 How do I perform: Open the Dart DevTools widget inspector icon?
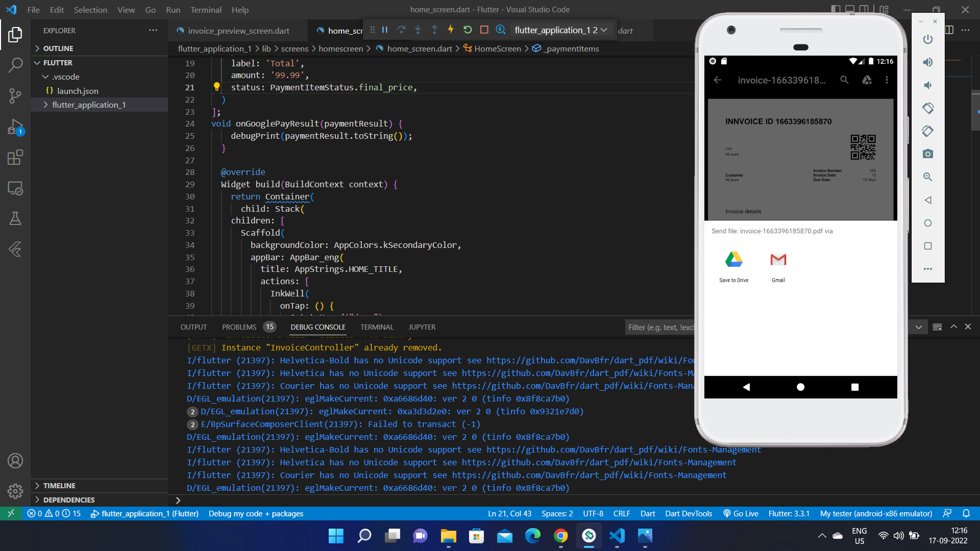coord(501,30)
